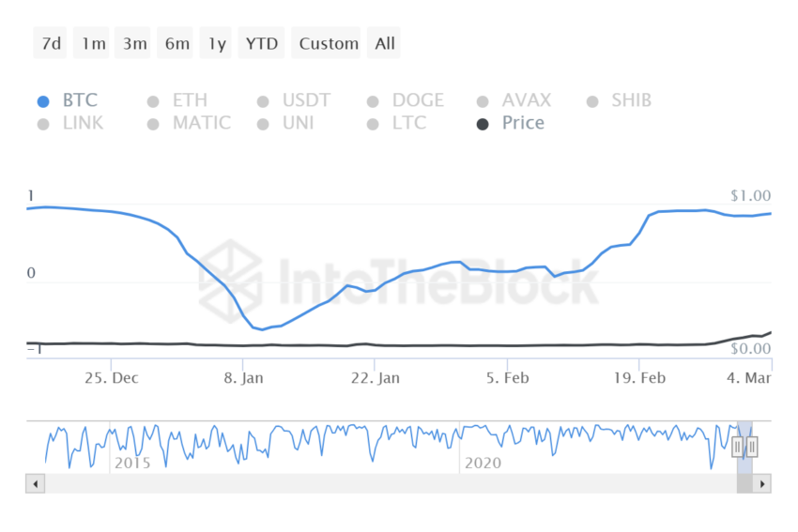Screen dimensions: 798x532
Task: Select the 1y time range
Action: 215,43
